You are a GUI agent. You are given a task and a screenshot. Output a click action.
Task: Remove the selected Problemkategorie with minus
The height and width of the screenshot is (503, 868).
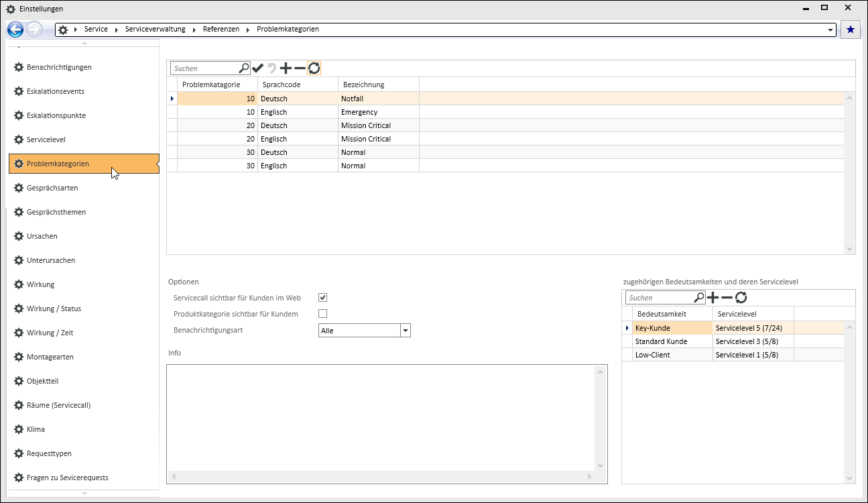[300, 68]
